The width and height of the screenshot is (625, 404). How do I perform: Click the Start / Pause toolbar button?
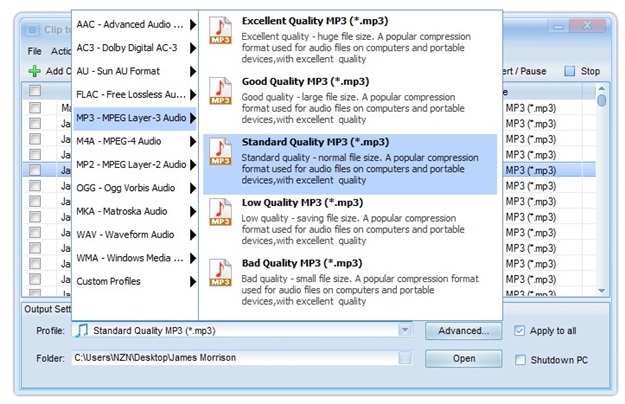click(x=524, y=71)
